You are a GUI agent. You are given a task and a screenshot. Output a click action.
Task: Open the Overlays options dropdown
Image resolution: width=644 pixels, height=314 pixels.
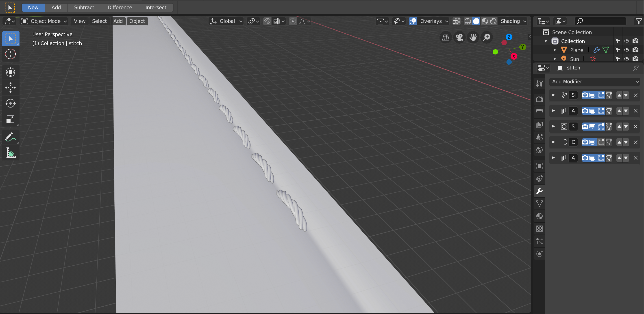coord(434,21)
